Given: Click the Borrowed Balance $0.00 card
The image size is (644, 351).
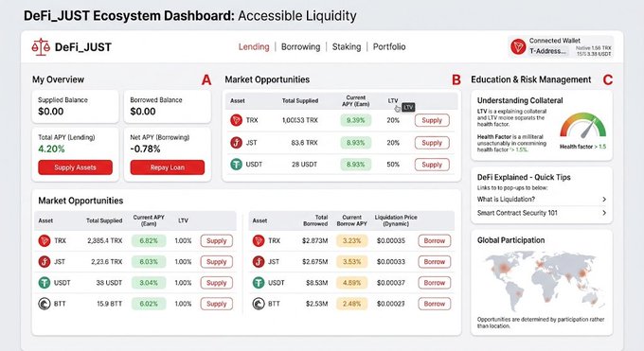Looking at the screenshot, I should click(168, 106).
